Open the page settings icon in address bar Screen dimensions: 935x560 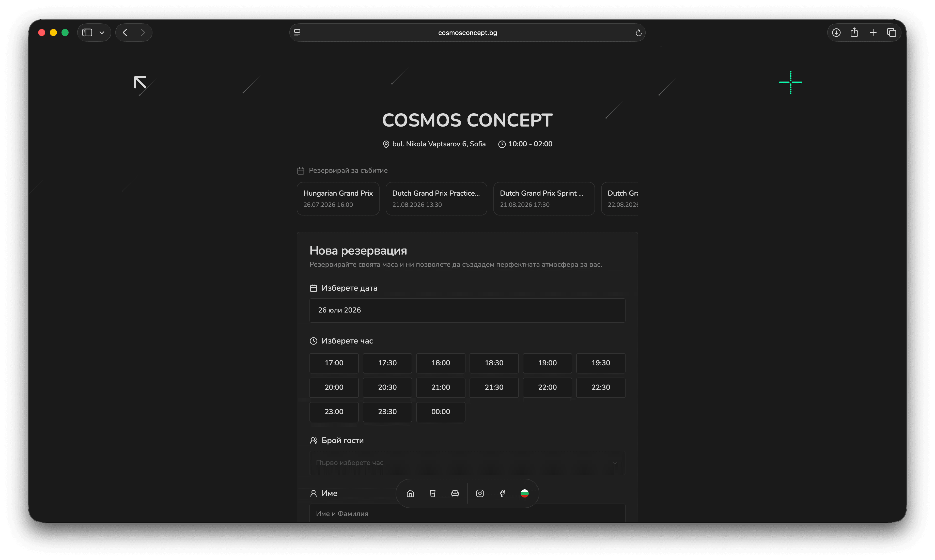coord(297,33)
